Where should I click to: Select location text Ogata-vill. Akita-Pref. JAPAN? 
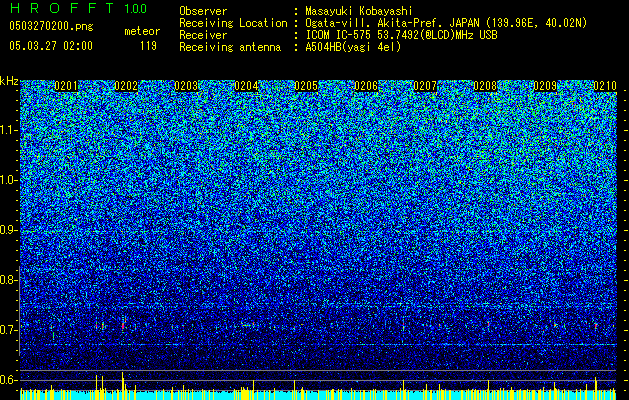click(392, 24)
